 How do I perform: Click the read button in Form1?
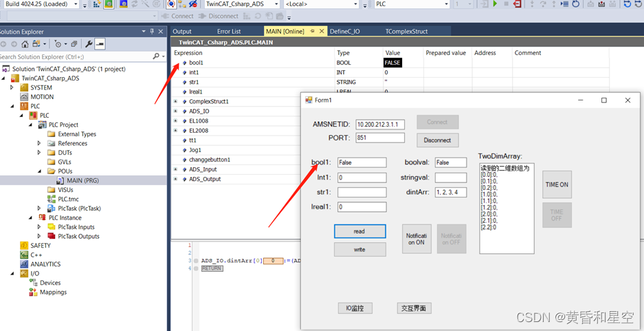[359, 231]
